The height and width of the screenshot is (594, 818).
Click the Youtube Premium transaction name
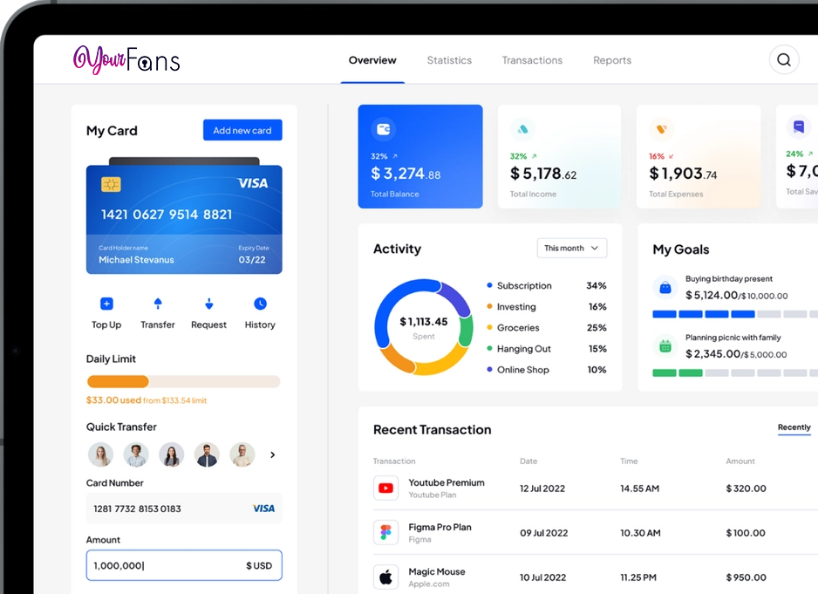pyautogui.click(x=447, y=483)
